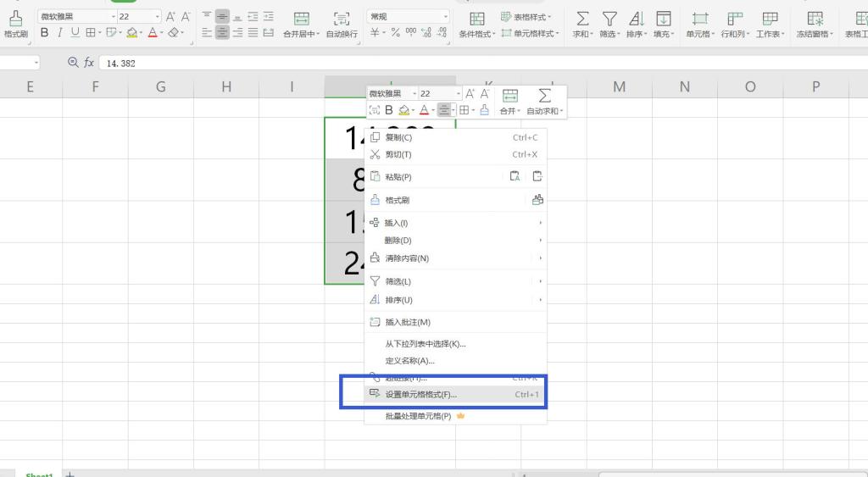Click the eraser clear-format icon in ribbon
Image resolution: width=868 pixels, height=477 pixels.
click(174, 32)
